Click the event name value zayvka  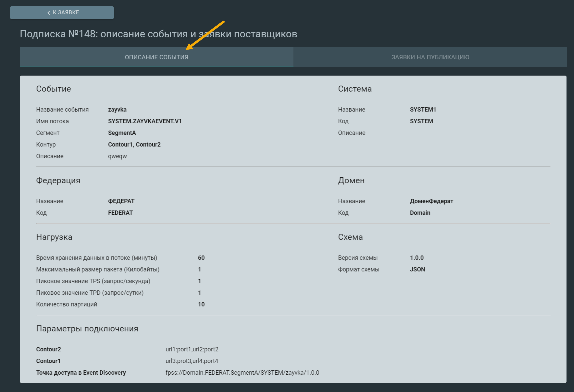(x=117, y=110)
